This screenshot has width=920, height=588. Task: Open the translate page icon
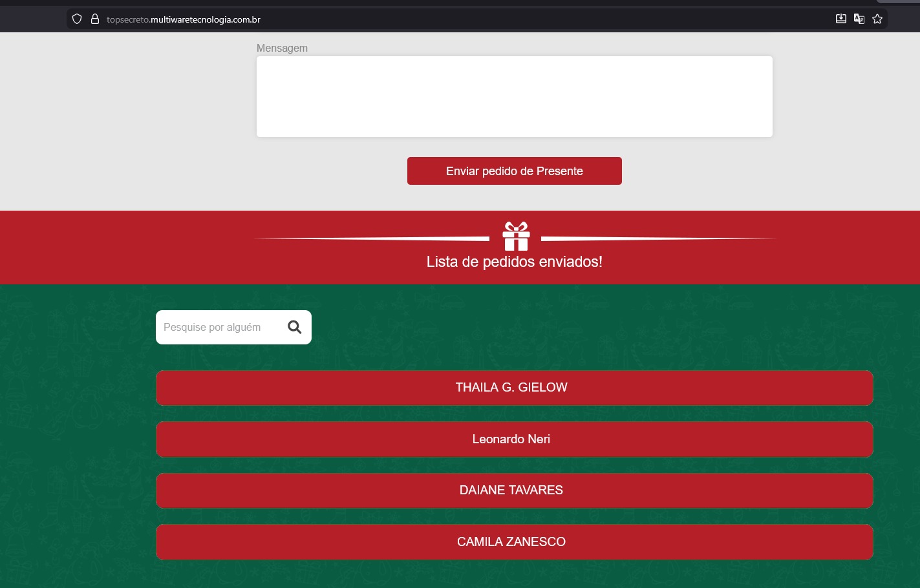[x=859, y=19]
